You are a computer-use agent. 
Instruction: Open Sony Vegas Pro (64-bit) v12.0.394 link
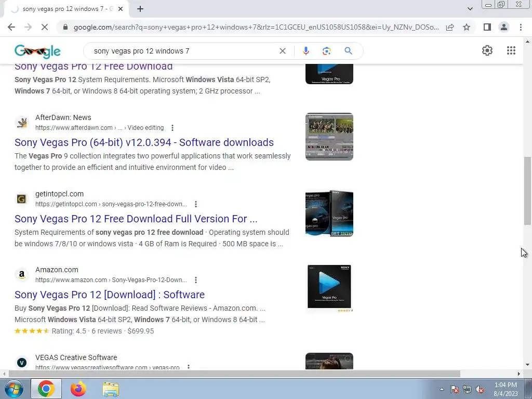(144, 142)
